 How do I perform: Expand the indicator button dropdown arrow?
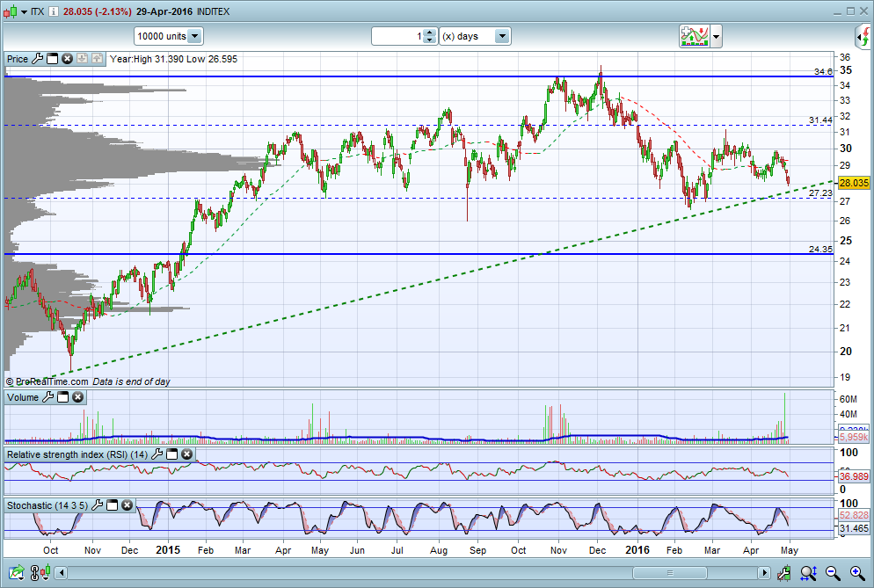[x=717, y=37]
